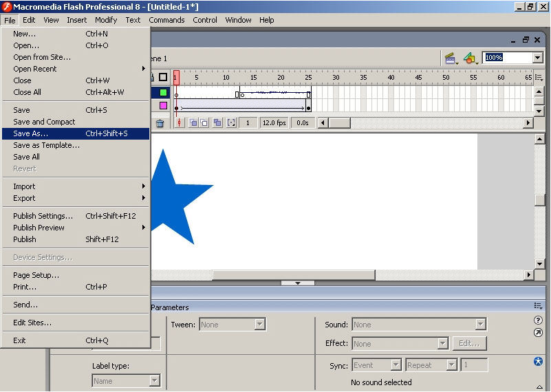Open the Properties panel options menu icon
551x392 pixels.
538,306
